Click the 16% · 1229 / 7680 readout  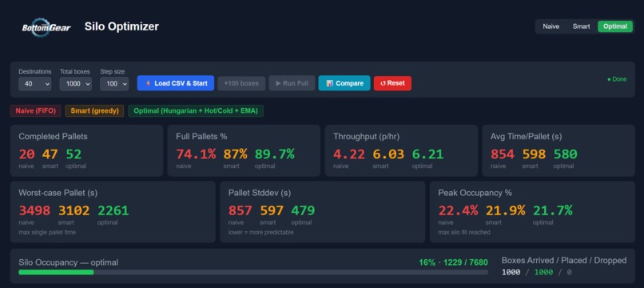(453, 262)
